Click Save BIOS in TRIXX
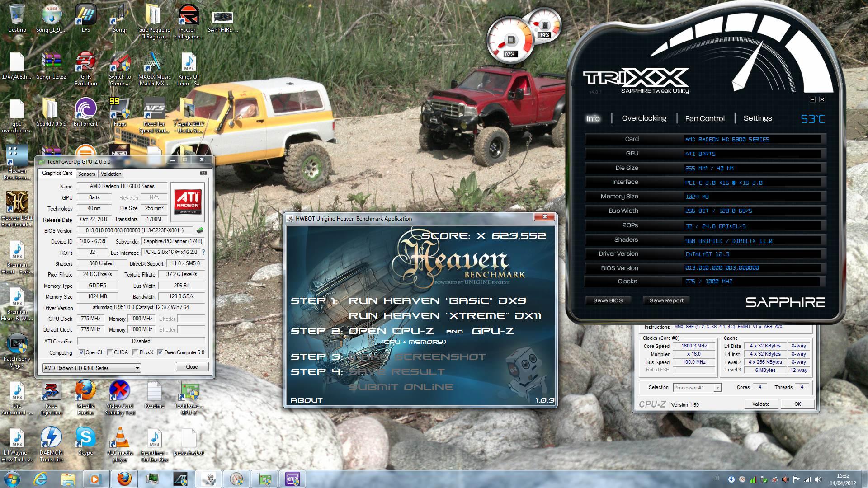This screenshot has width=868, height=488. coord(608,300)
